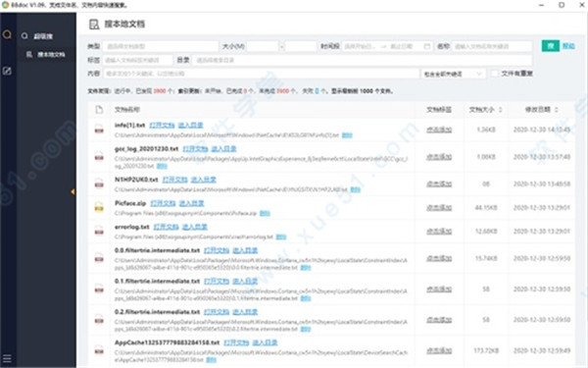588x368 pixels.
Task: Add a tag for 0.2.filtertrie.intermediate.txt
Action: (439, 320)
